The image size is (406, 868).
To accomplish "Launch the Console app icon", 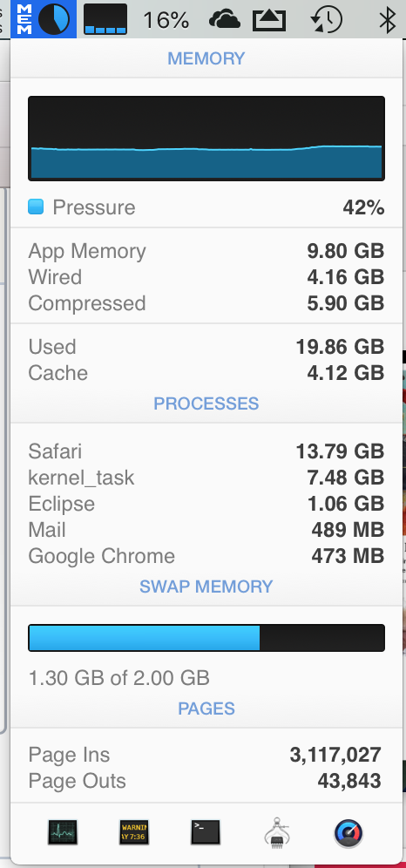I will tap(134, 832).
